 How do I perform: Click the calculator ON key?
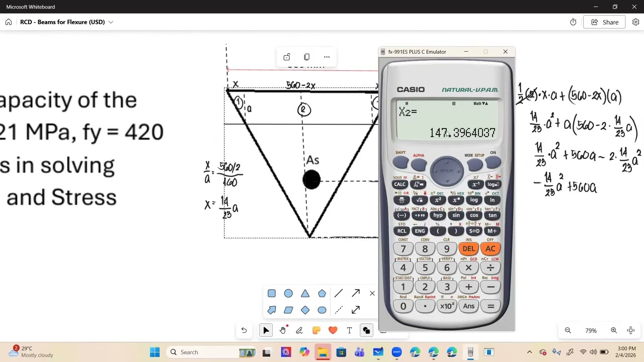point(493,162)
